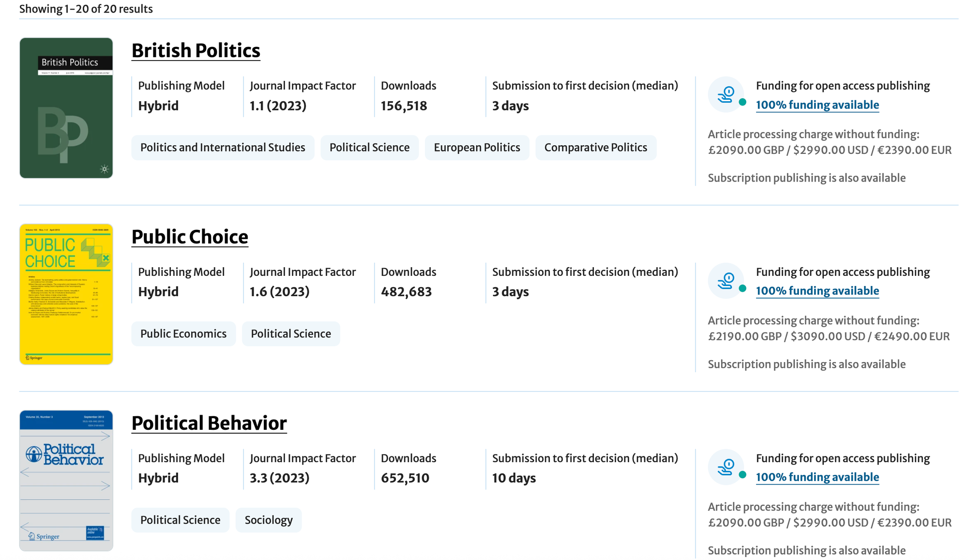Click the 'Showing 1–20 of 20 results' text

86,9
